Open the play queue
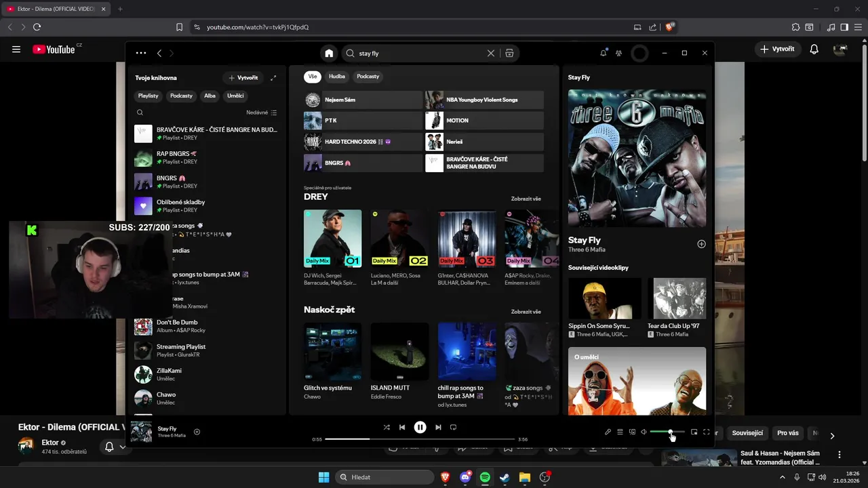 point(620,432)
